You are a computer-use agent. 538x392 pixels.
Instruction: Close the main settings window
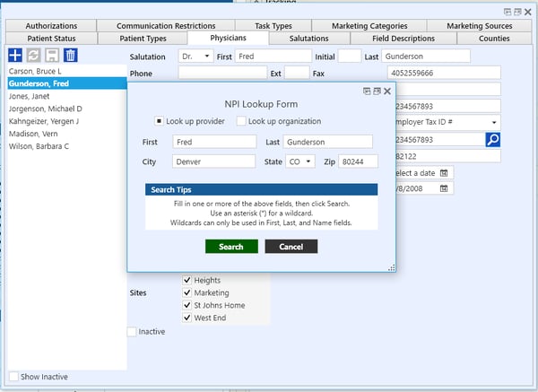[x=528, y=12]
